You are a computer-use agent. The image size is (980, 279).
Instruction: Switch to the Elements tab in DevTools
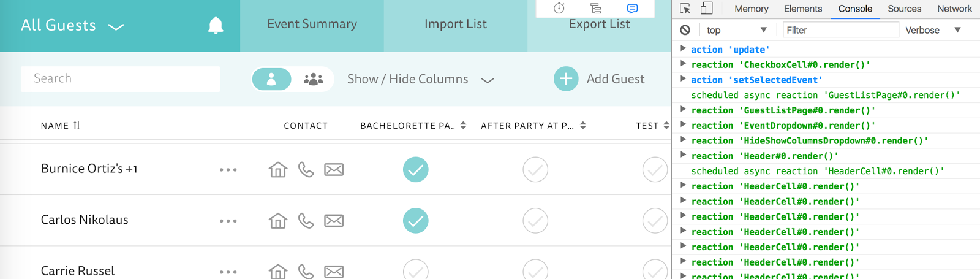(803, 9)
